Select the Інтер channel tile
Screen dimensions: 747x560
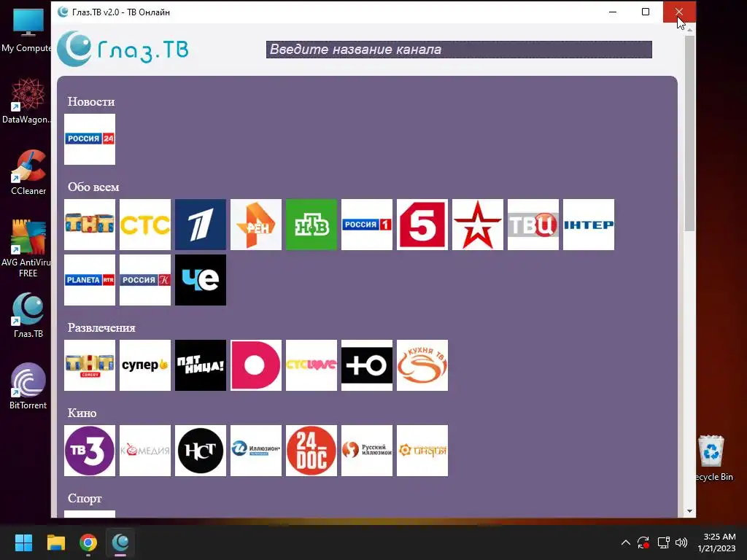(x=589, y=225)
